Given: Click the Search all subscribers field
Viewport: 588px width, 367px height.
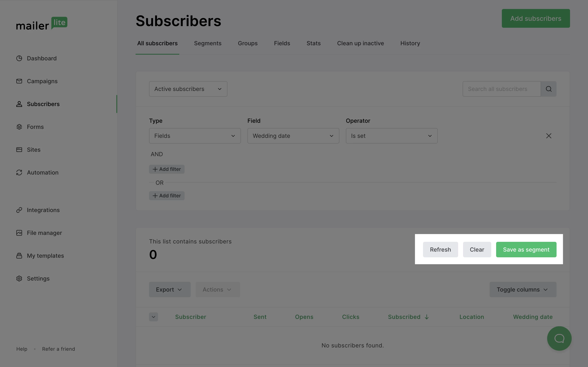Looking at the screenshot, I should tap(501, 89).
